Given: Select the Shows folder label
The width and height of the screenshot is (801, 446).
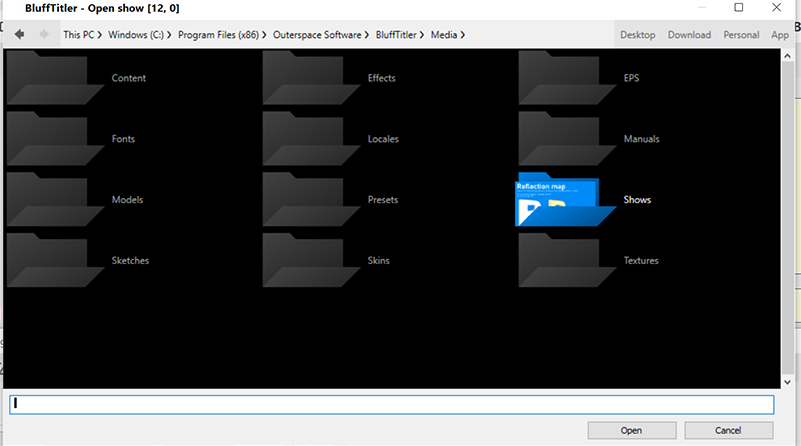Looking at the screenshot, I should (637, 200).
